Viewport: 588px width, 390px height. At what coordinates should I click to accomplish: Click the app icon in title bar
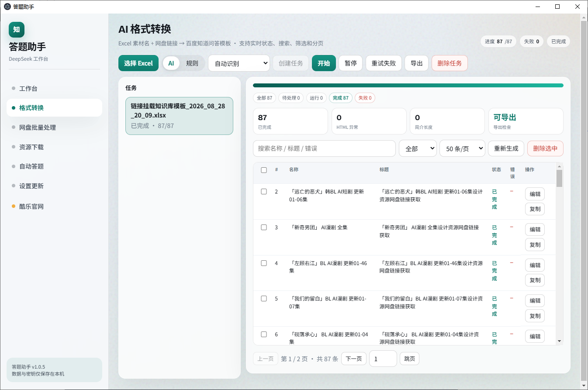coord(7,7)
